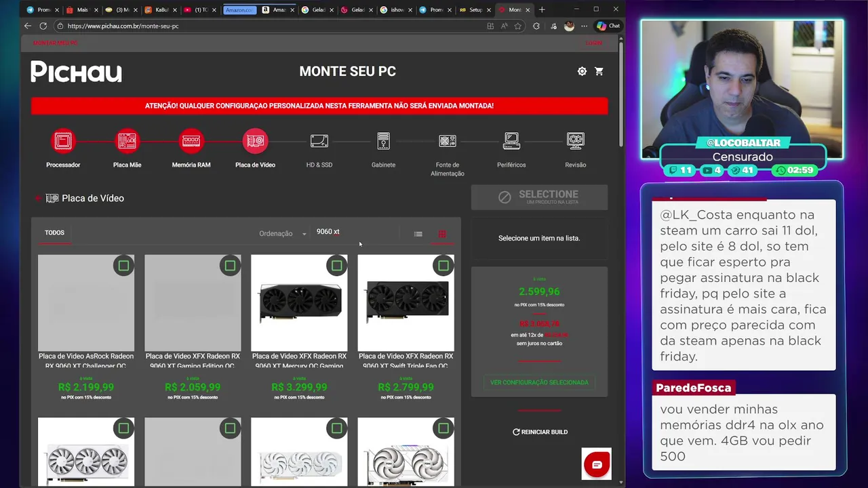Open the HD & SSD step icon
This screenshot has height=488, width=868.
pos(319,141)
